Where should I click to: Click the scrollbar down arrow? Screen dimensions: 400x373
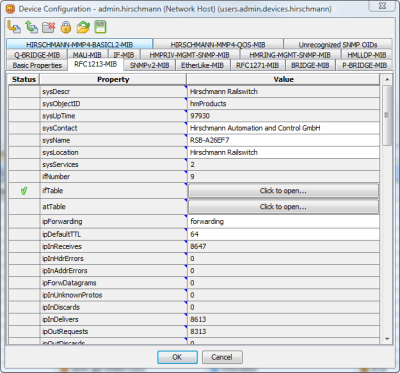tap(387, 339)
